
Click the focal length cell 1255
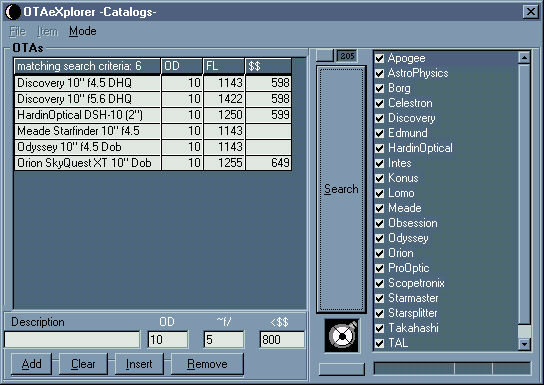[x=224, y=163]
